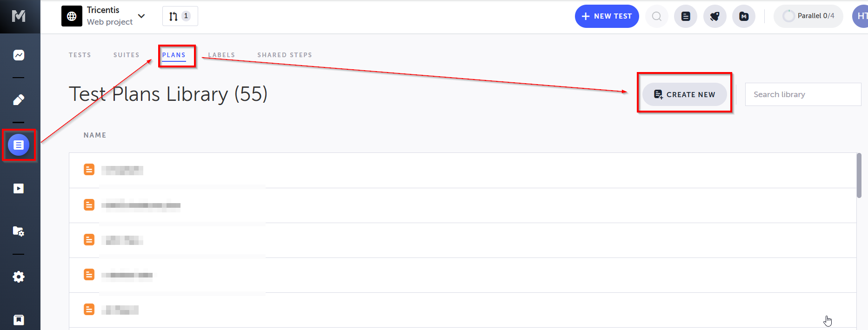Open the bookmark icon at sidebar bottom
The image size is (868, 330).
point(19,320)
